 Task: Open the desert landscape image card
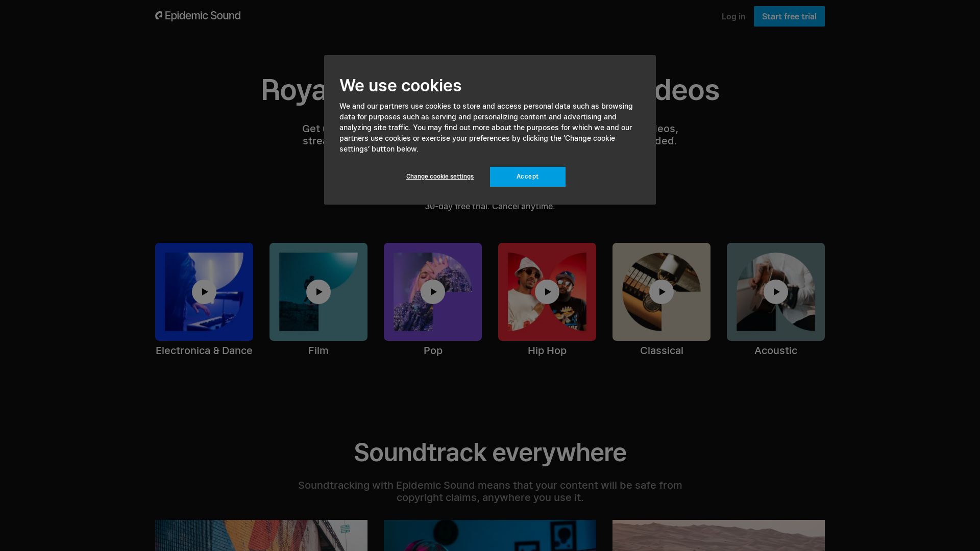tap(719, 535)
